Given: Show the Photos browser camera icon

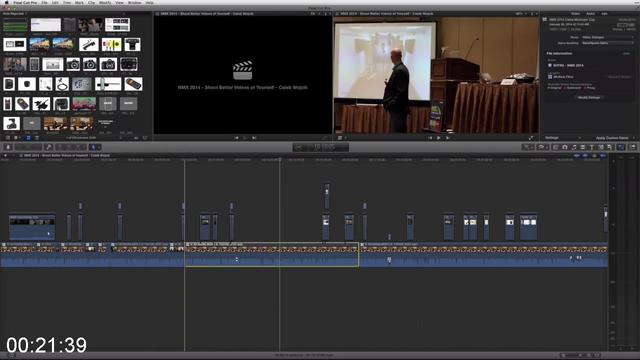Looking at the screenshot, I should pos(565,147).
